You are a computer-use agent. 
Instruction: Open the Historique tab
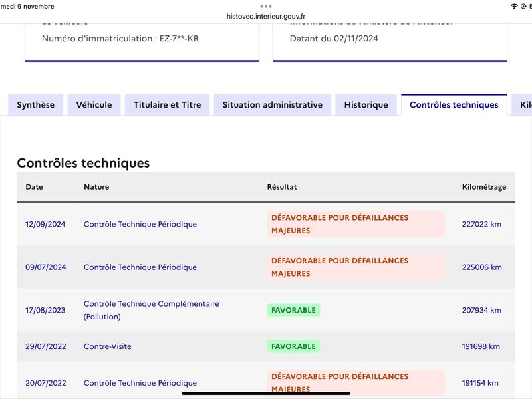point(366,105)
